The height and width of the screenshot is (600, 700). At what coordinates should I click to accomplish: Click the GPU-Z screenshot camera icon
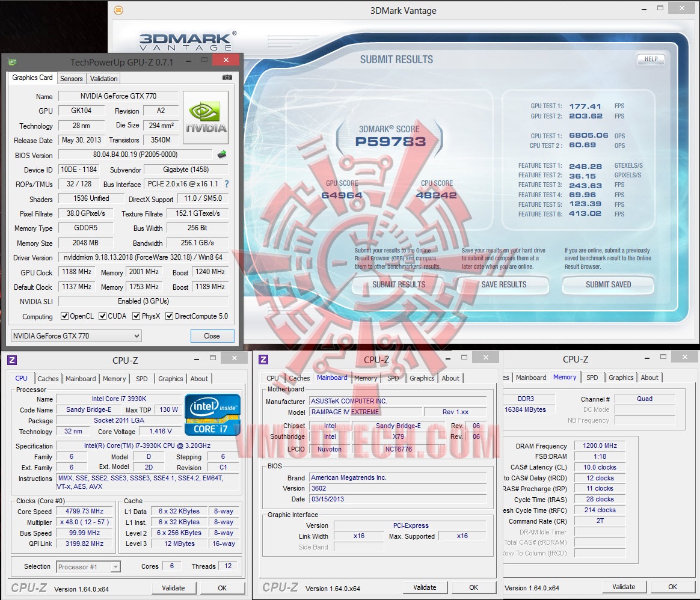point(227,77)
